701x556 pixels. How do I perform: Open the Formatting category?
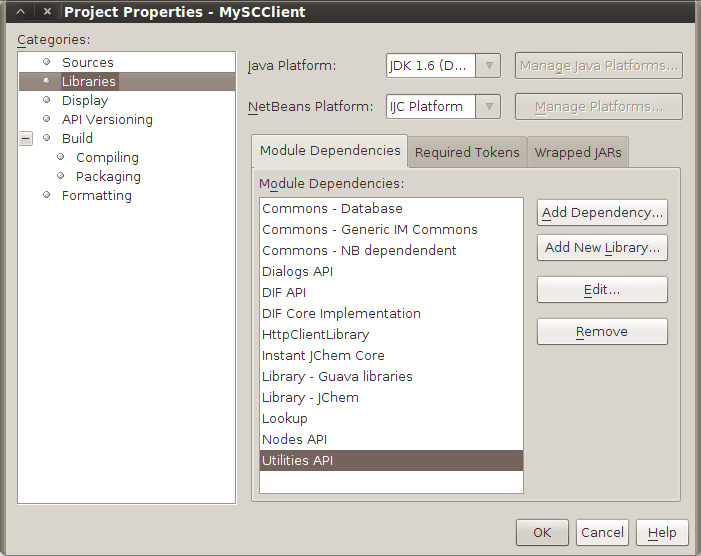click(x=96, y=195)
